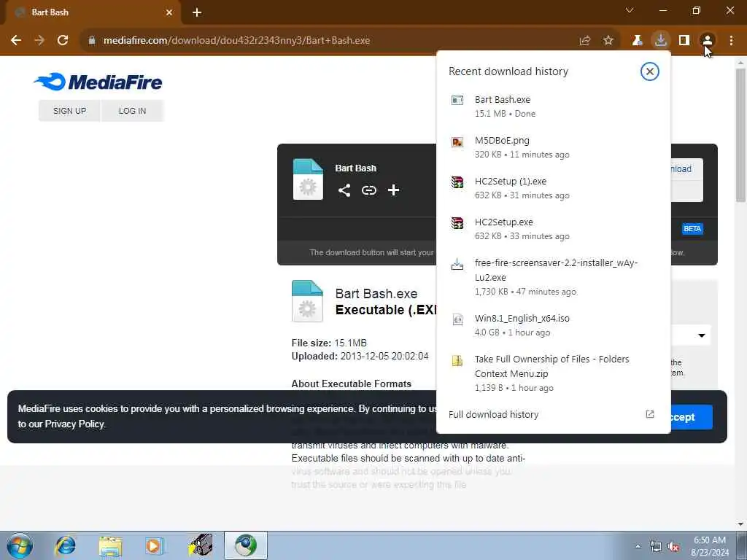Click the external link icon for full history

click(649, 414)
